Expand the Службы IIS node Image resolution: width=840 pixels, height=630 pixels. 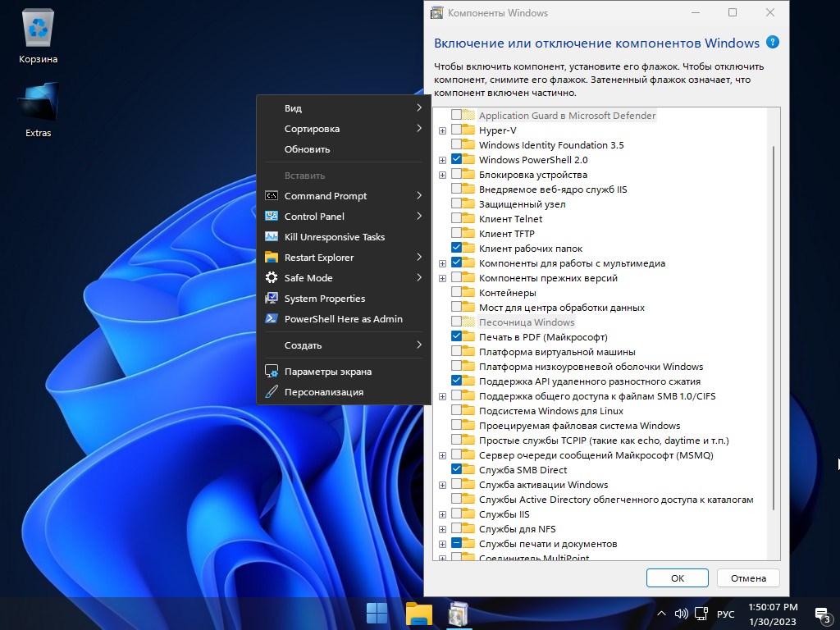pos(443,514)
